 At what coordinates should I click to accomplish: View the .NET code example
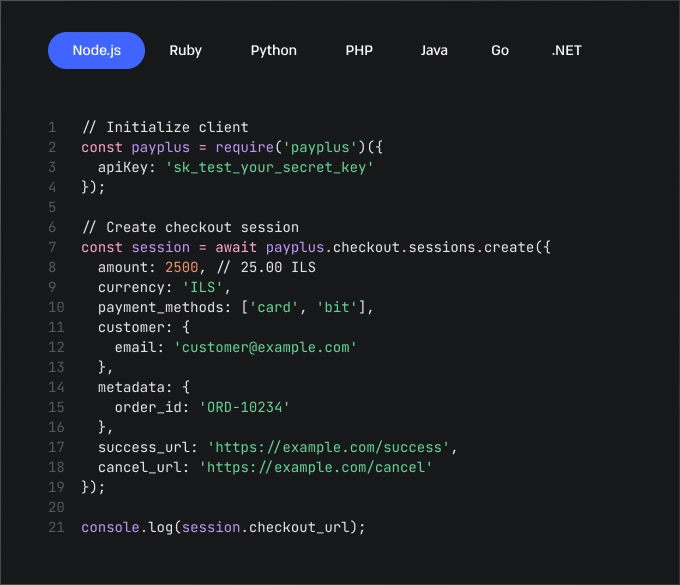[566, 51]
